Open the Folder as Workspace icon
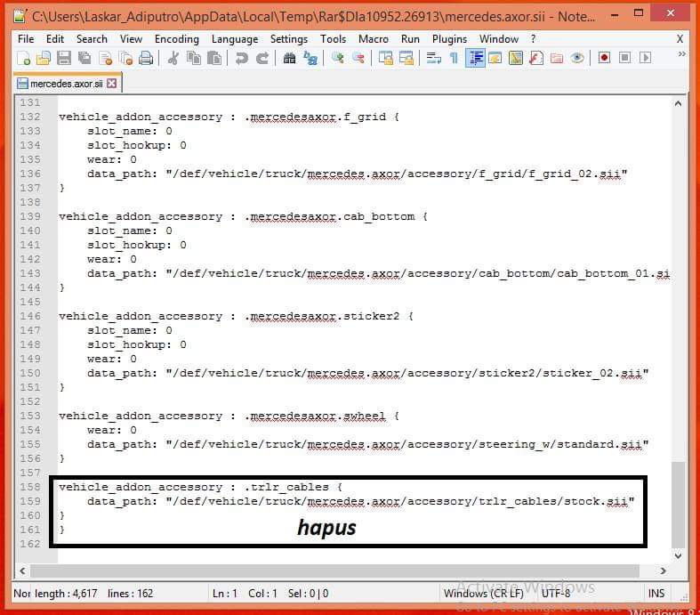700x615 pixels. (x=557, y=58)
